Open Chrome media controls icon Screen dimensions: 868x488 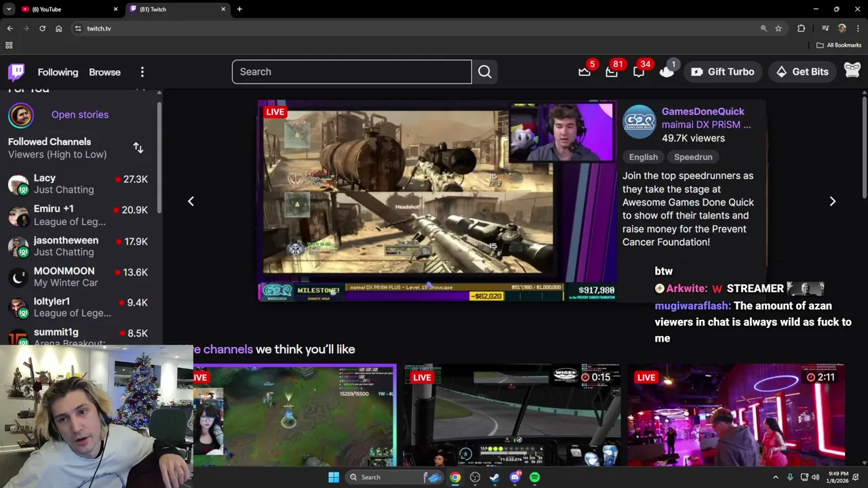pyautogui.click(x=825, y=28)
